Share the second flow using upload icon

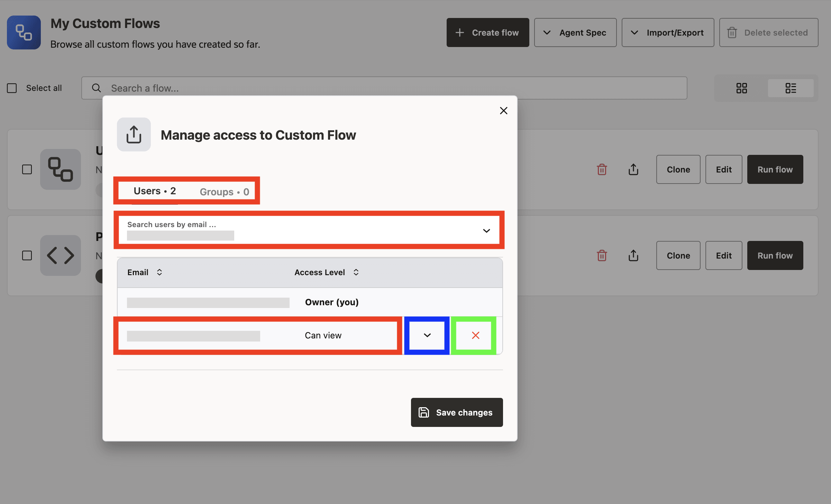pyautogui.click(x=633, y=255)
